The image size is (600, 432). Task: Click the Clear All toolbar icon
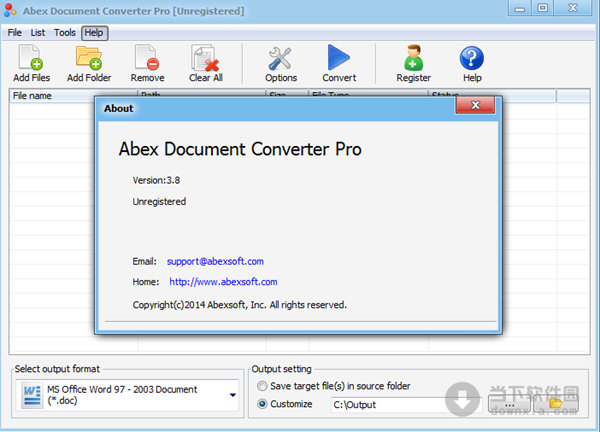(x=205, y=58)
